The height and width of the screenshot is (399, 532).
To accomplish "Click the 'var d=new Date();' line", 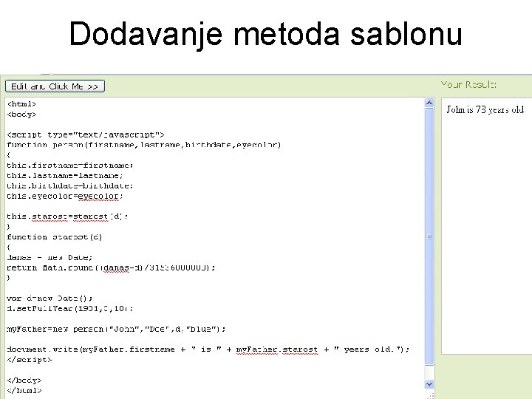I will point(50,299).
